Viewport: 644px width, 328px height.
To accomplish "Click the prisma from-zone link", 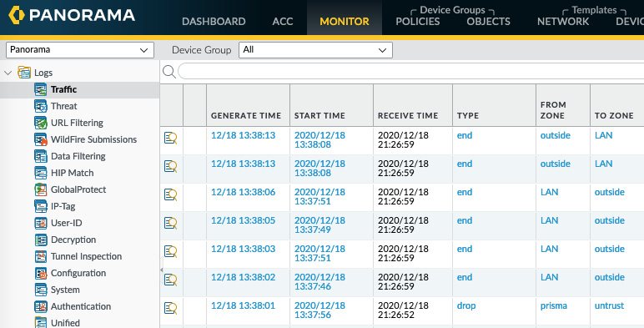I will [x=554, y=305].
